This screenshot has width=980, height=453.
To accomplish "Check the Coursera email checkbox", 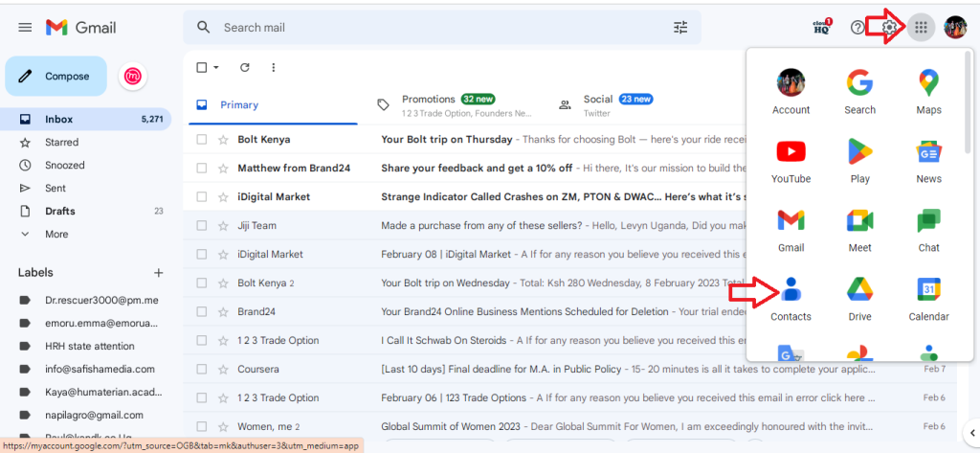I will (x=201, y=369).
